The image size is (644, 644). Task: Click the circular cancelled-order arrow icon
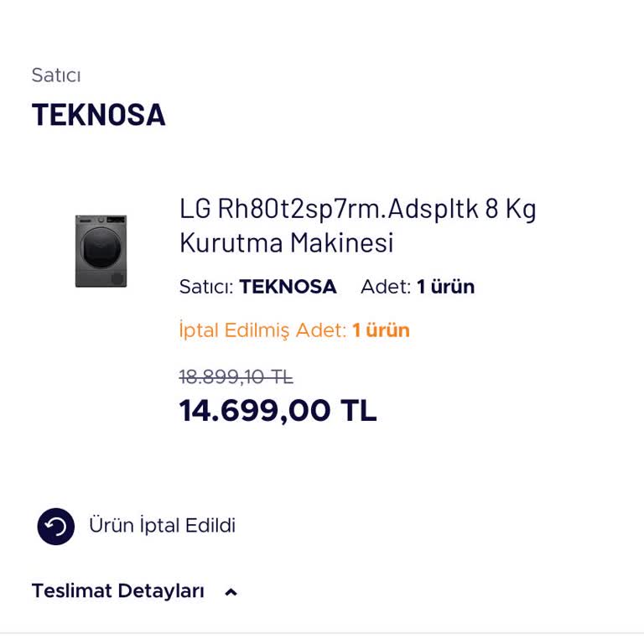pyautogui.click(x=56, y=527)
